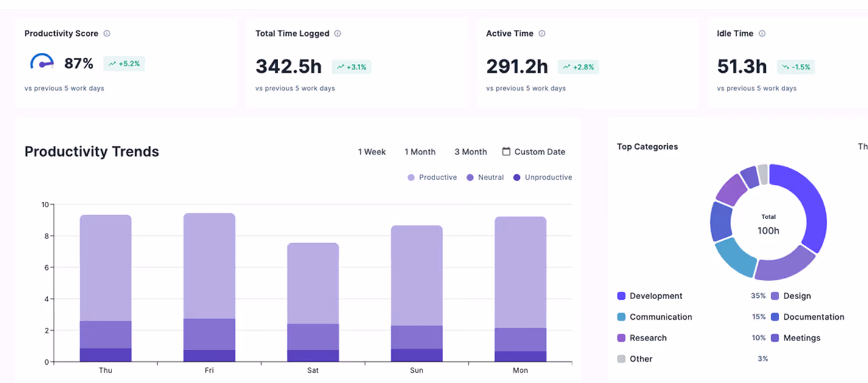868x383 pixels.
Task: Click the Productivity Trends heading
Action: point(92,151)
